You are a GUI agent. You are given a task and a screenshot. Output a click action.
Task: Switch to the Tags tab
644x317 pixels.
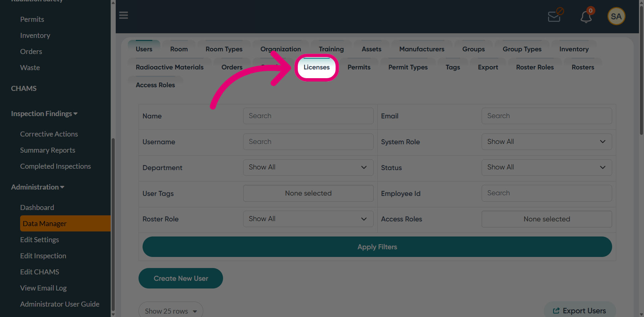(453, 67)
